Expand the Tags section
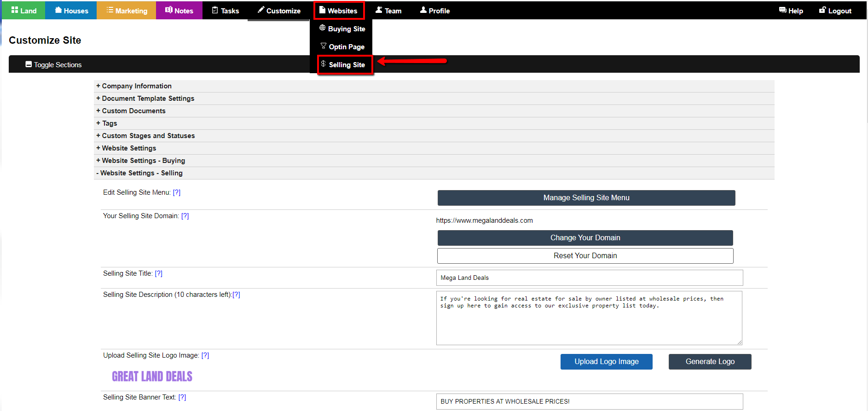 point(434,123)
